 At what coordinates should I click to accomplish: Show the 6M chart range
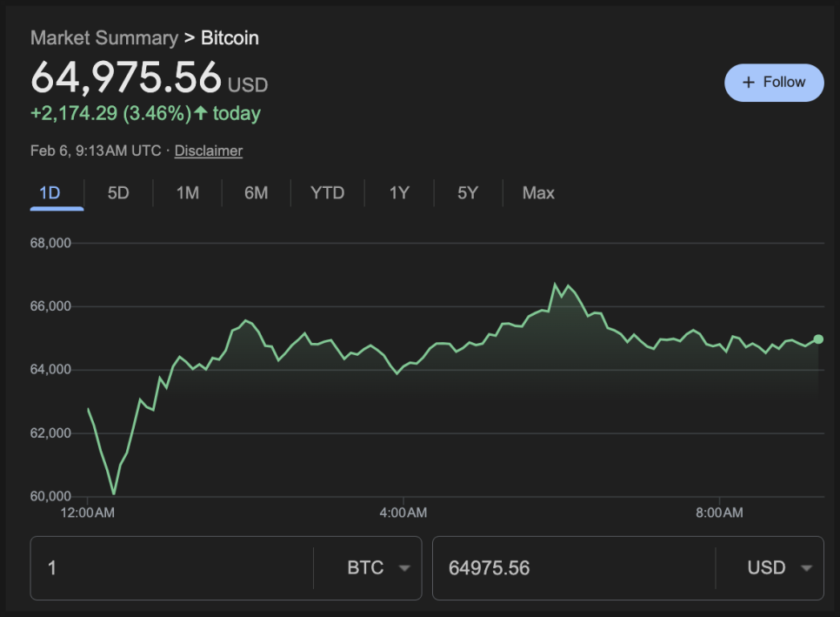256,193
